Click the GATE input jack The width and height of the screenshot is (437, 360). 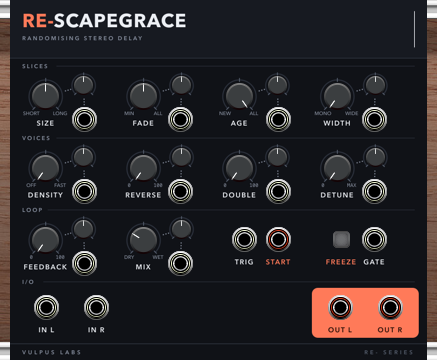click(x=374, y=239)
